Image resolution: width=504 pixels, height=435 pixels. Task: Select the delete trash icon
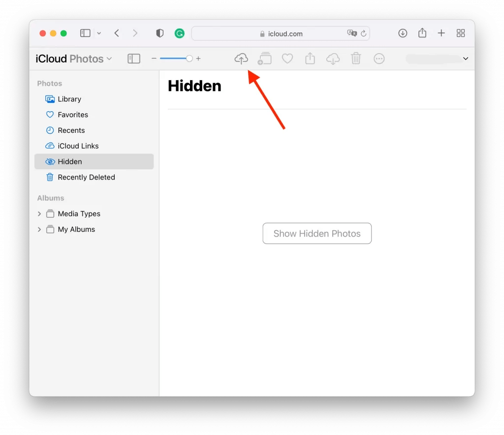(356, 59)
